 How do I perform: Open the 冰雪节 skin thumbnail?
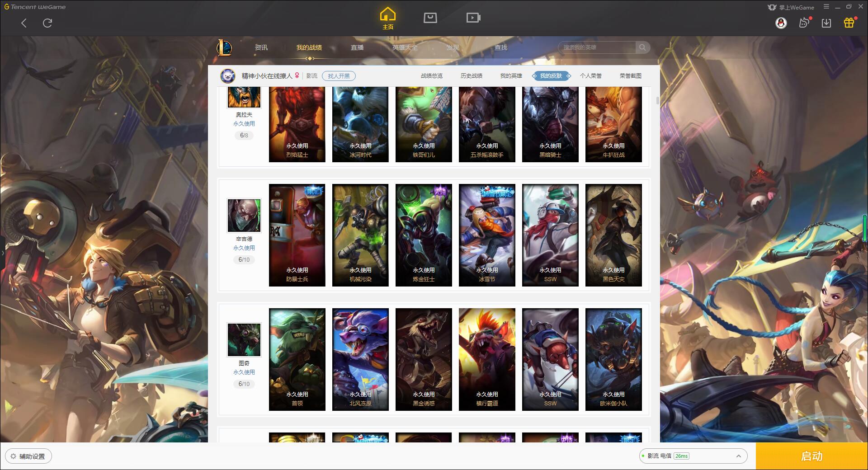click(487, 235)
